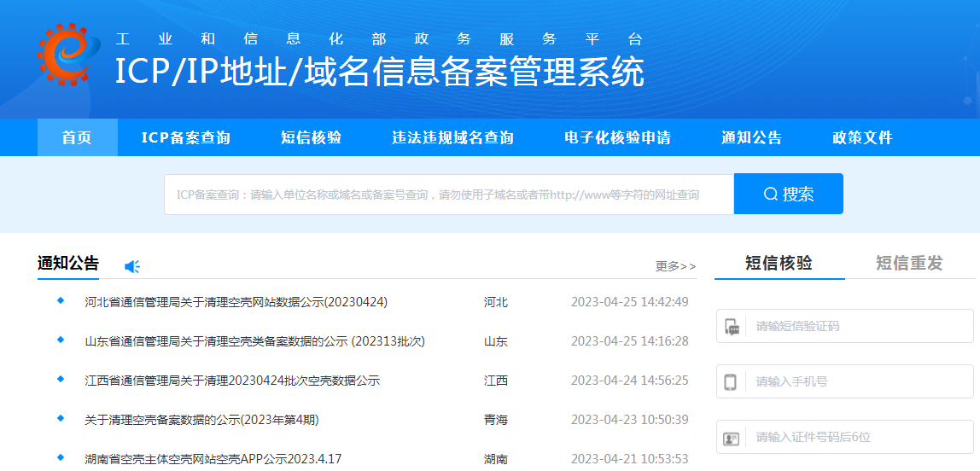Open the ICP备案查询 menu item
The width and height of the screenshot is (980, 471).
point(185,137)
